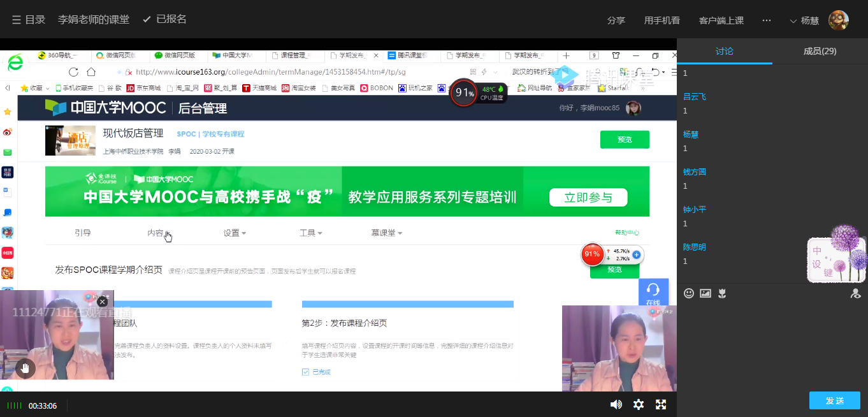
Task: Open 李娟老师的课堂 course link
Action: tap(94, 20)
